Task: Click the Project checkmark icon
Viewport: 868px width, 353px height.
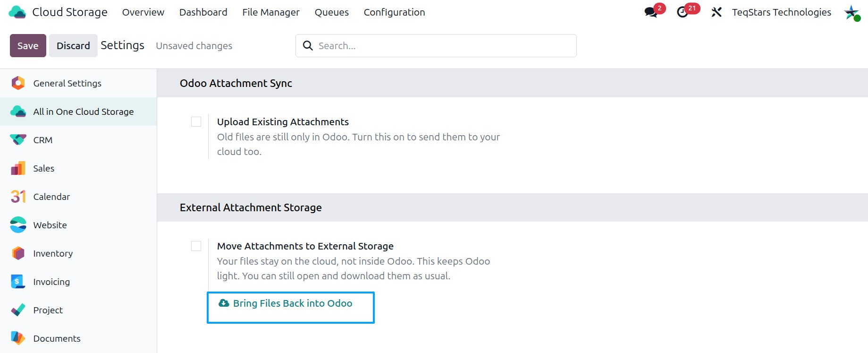Action: pyautogui.click(x=18, y=310)
